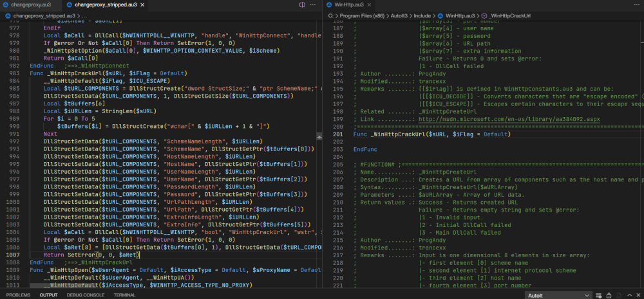
Task: Open the AutoIt3 breadcrumb folder
Action: coord(400,15)
